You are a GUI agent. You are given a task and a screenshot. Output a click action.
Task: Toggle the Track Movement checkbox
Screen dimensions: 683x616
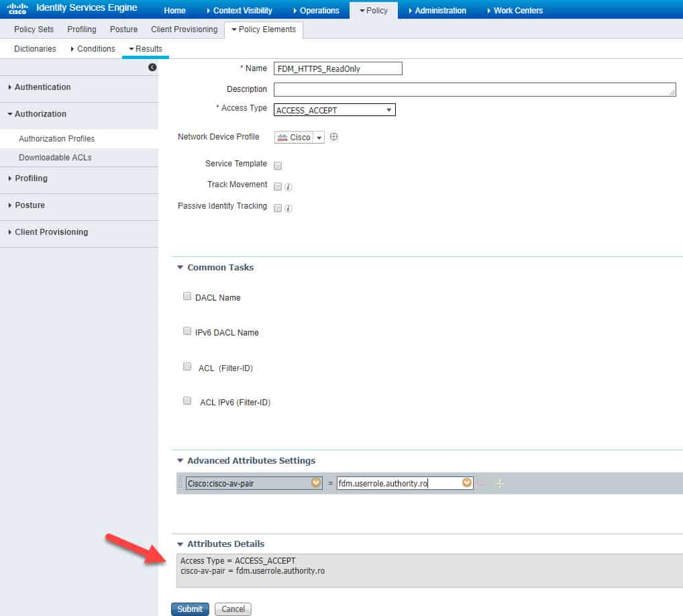coord(278,187)
